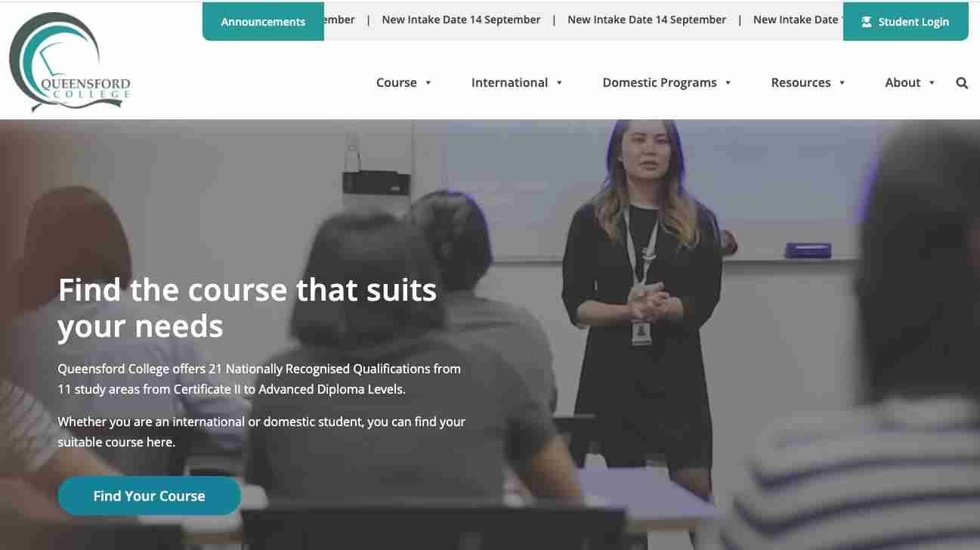Click the second New Intake Date announcement
980x550 pixels.
(x=647, y=20)
